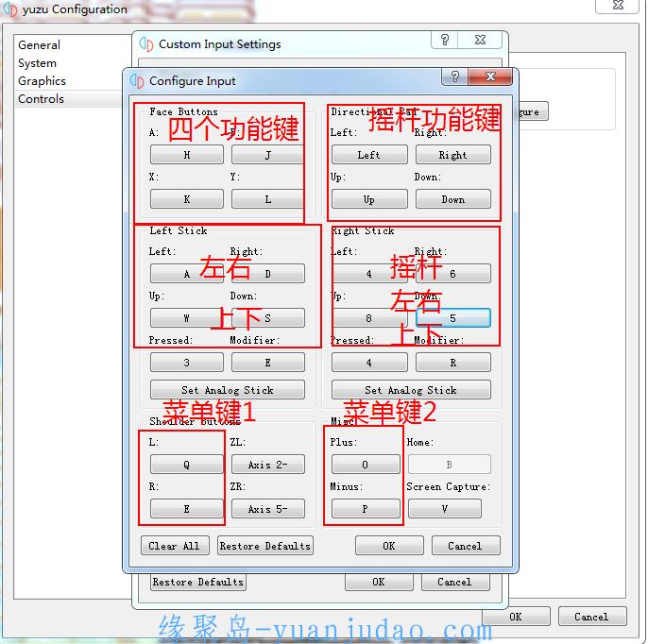The image size is (648, 644).
Task: Rebind ZL mapped to Axis 2-
Action: (x=268, y=465)
